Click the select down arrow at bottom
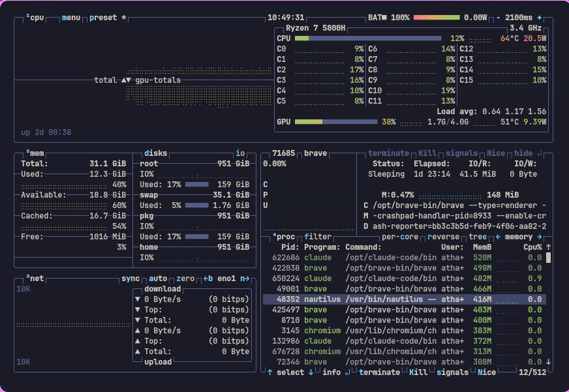The width and height of the screenshot is (569, 392). point(311,372)
